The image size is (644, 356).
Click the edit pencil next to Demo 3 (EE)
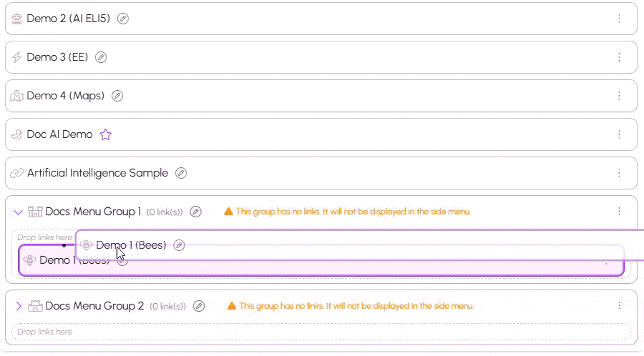pyautogui.click(x=101, y=57)
